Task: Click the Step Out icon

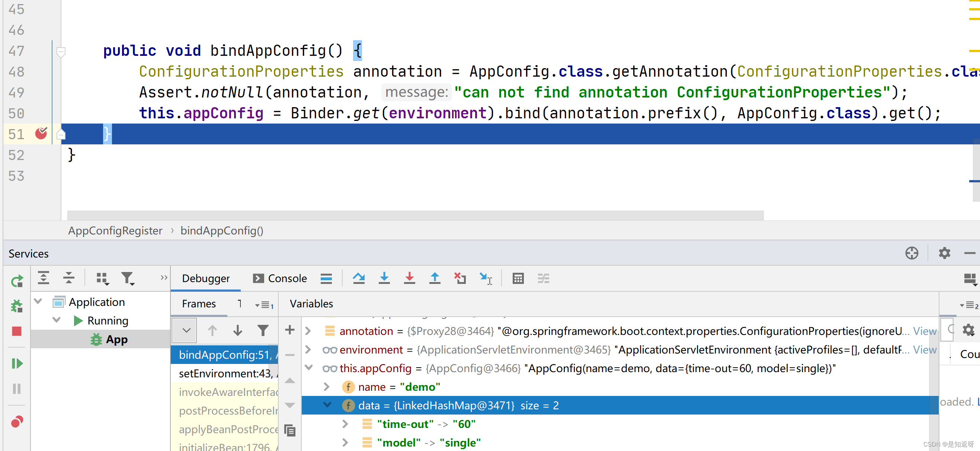Action: tap(435, 278)
